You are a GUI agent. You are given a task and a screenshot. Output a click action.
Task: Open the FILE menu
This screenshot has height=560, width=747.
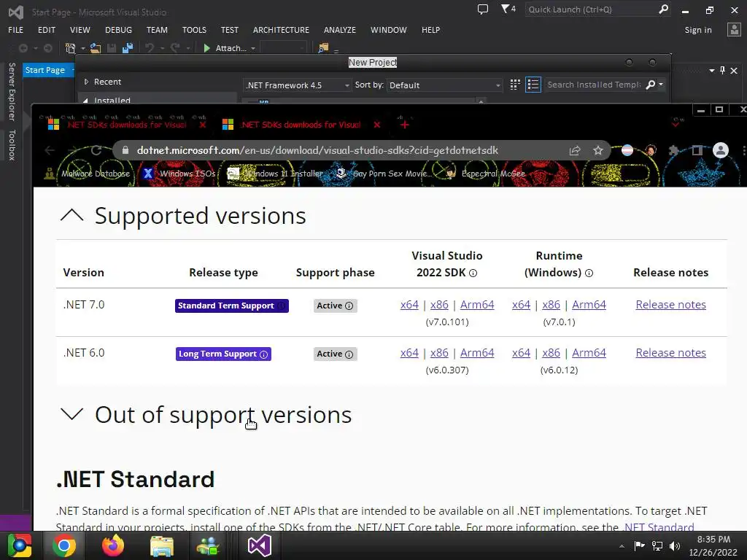(x=16, y=29)
